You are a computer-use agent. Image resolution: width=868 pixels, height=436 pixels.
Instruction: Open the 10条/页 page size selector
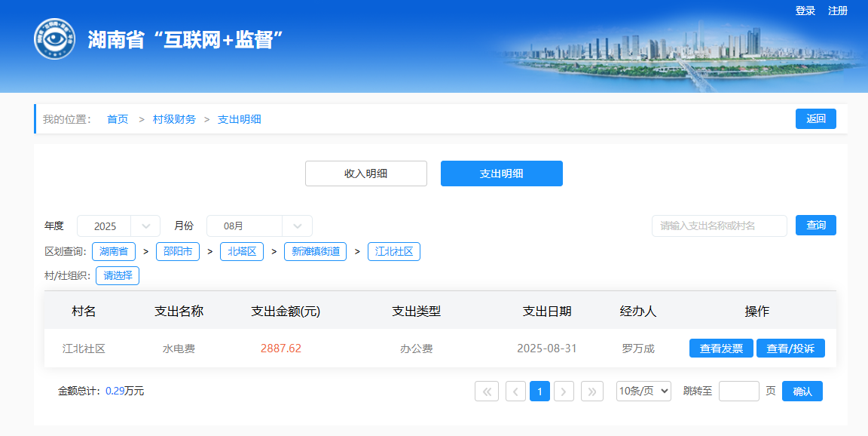point(643,391)
